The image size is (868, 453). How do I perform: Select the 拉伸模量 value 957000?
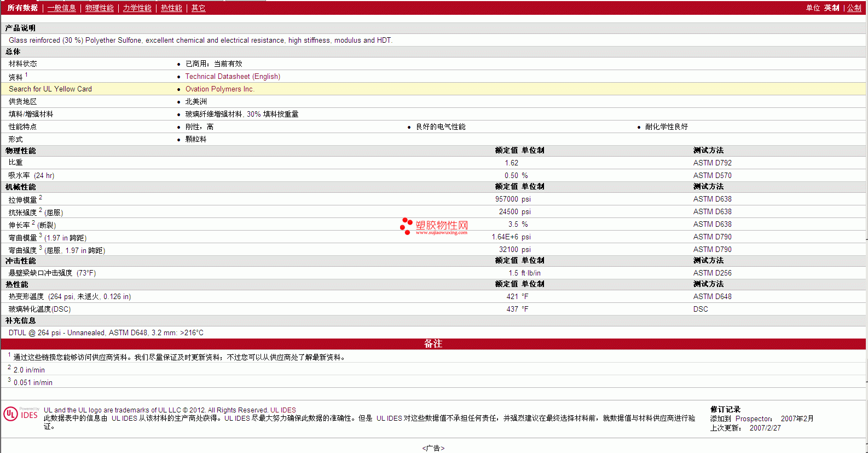(507, 199)
